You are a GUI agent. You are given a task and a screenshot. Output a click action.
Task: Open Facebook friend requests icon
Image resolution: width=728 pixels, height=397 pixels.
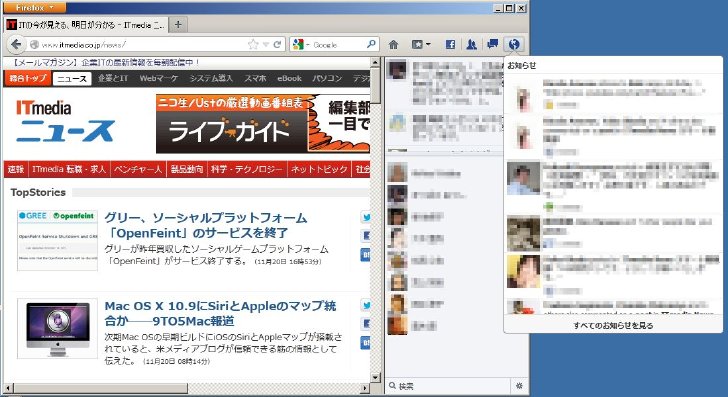(471, 45)
